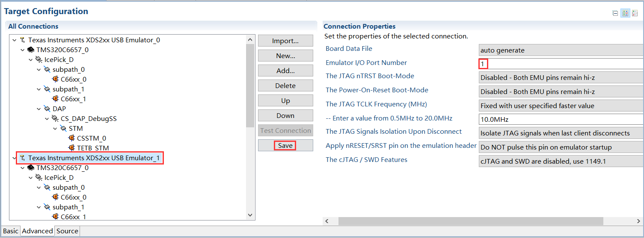Image resolution: width=644 pixels, height=238 pixels.
Task: Click the properties panel horizontal scrollbar thumb
Action: (x=471, y=221)
